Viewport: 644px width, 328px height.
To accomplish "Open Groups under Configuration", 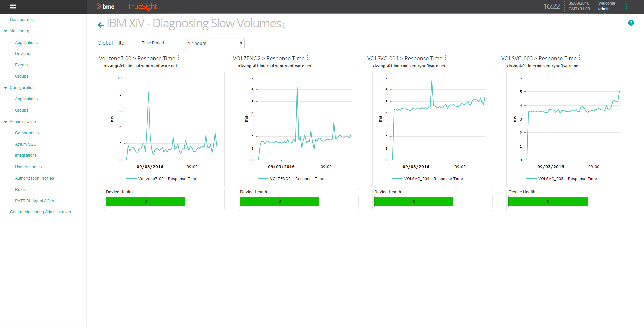I will 22,110.
